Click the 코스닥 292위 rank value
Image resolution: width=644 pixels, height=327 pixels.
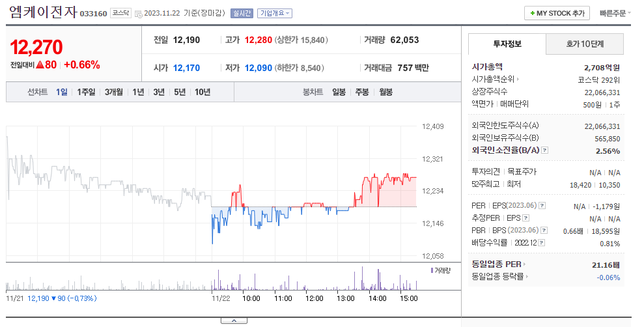[x=599, y=80]
